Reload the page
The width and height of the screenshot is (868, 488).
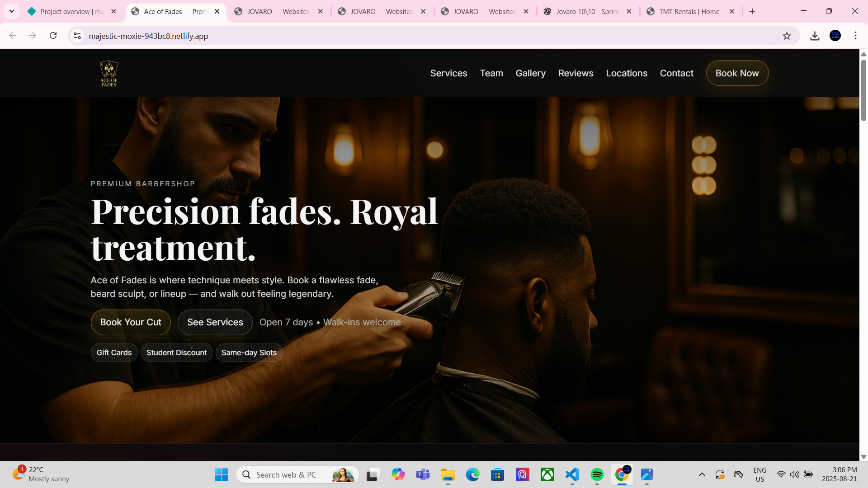53,36
